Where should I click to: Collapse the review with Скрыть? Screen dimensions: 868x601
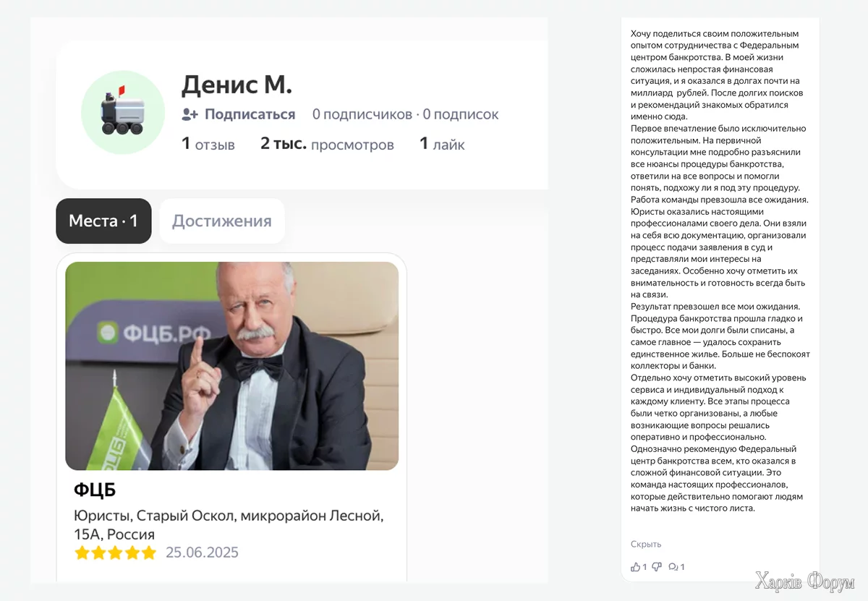click(646, 544)
